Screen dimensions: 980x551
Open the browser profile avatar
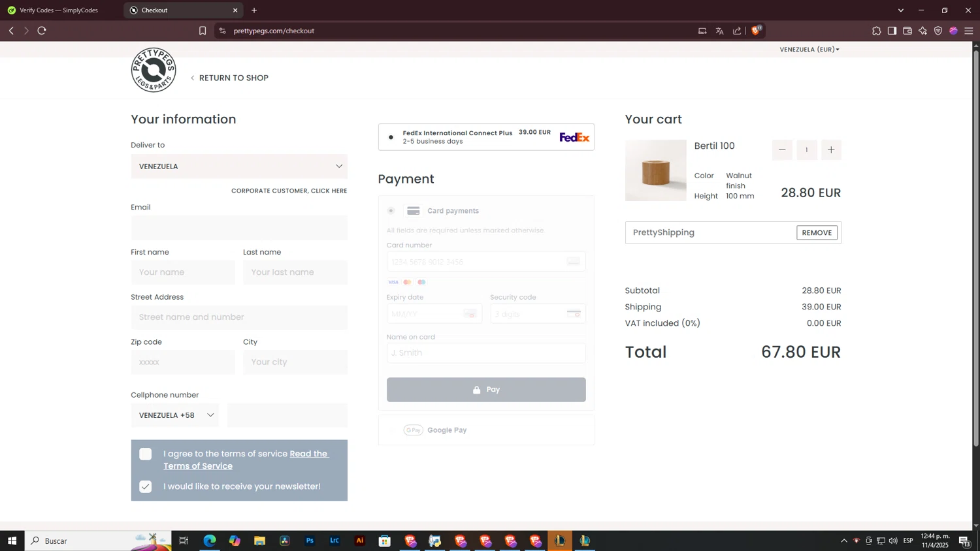(x=953, y=31)
